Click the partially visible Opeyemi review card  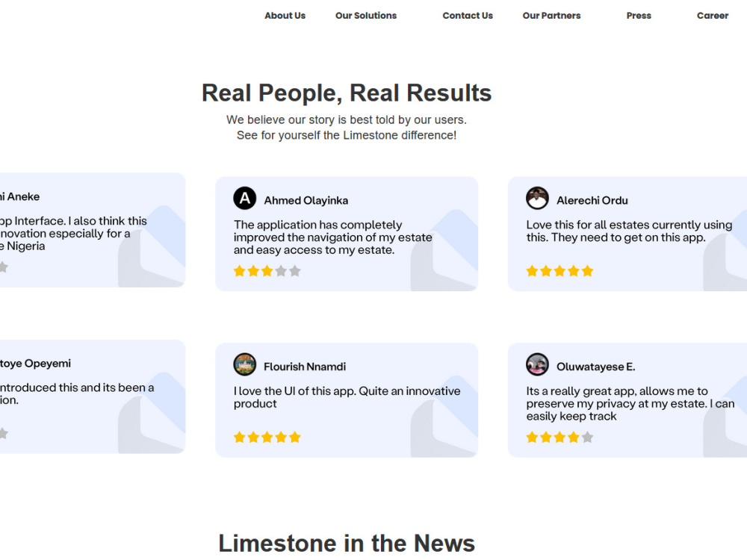pos(93,396)
